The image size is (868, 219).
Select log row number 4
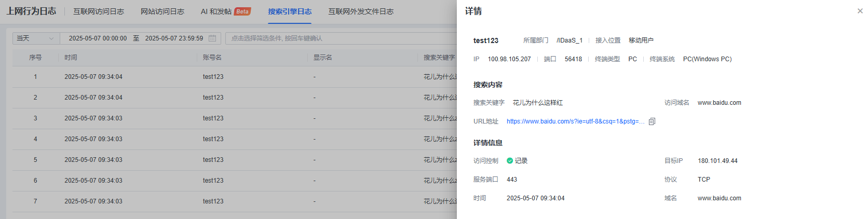pyautogui.click(x=35, y=139)
